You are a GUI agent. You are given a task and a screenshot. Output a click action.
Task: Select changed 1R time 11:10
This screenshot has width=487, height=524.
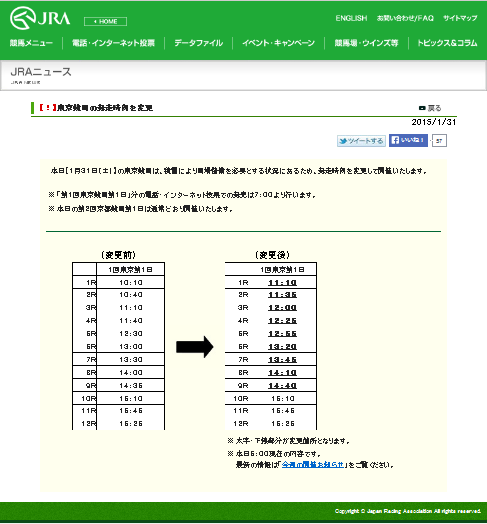[x=282, y=283]
